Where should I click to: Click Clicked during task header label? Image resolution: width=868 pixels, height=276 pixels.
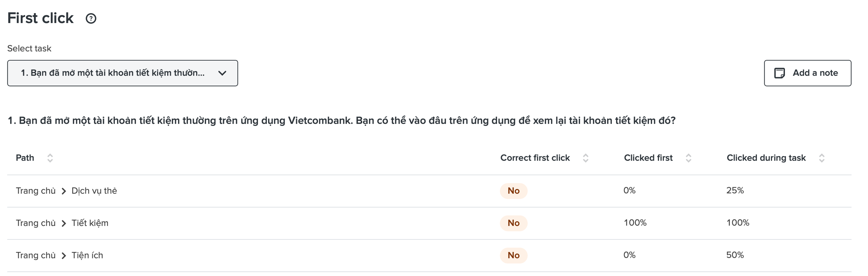[766, 158]
